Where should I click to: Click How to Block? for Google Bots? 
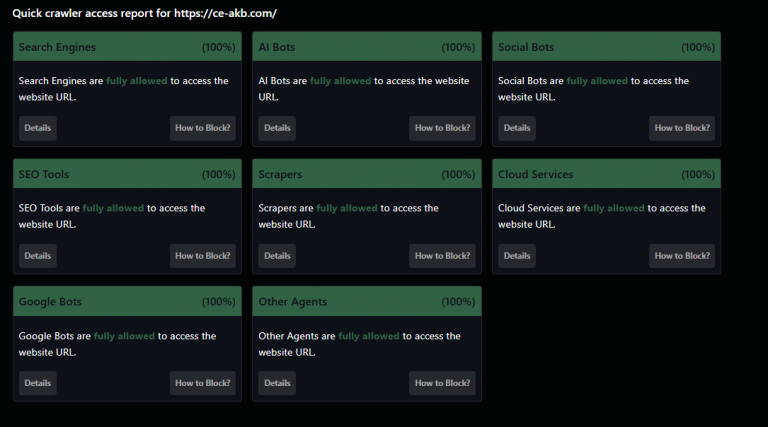pyautogui.click(x=203, y=383)
